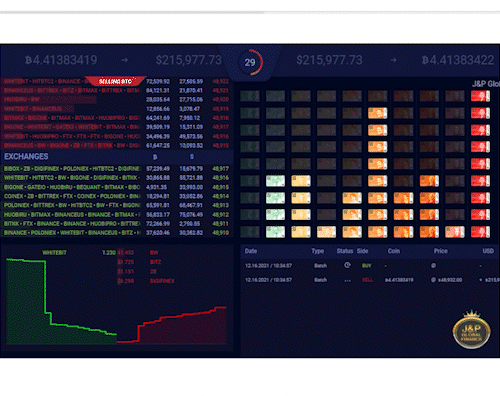The image size is (500, 396).
Task: Click the ฿4.41383419 coin cell in the SELL row
Action: tap(399, 280)
